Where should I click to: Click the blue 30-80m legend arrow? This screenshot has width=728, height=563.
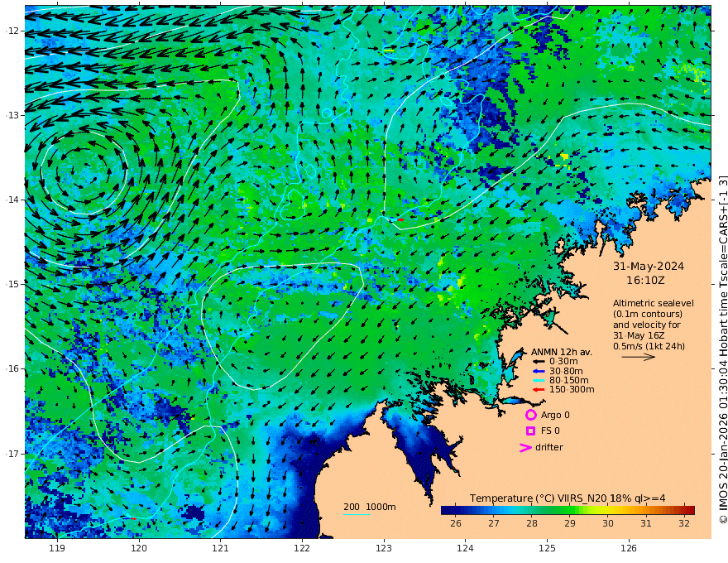tap(539, 371)
